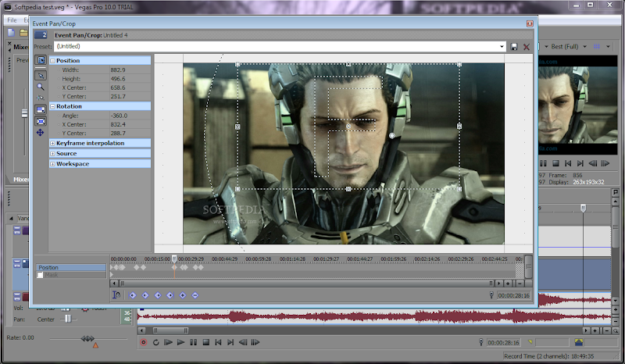Go to Start in main transport bar

pos(218,342)
